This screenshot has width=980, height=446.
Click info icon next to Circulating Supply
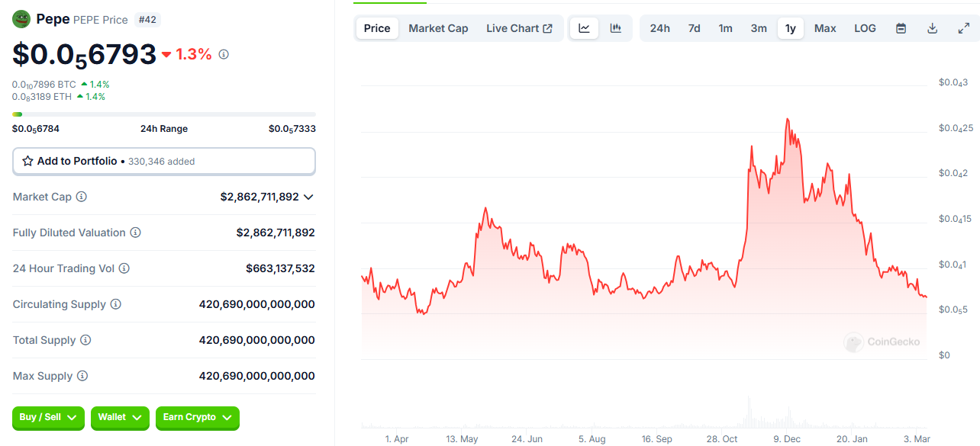(x=116, y=304)
